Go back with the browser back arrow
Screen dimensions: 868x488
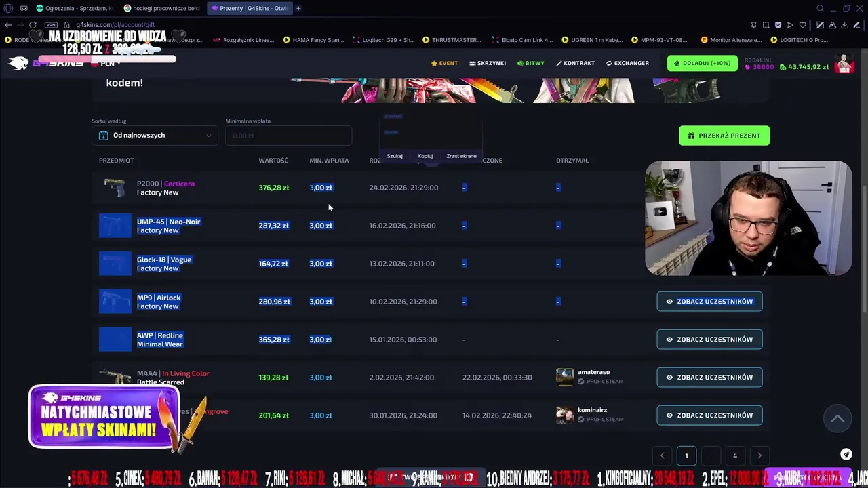pos(8,25)
